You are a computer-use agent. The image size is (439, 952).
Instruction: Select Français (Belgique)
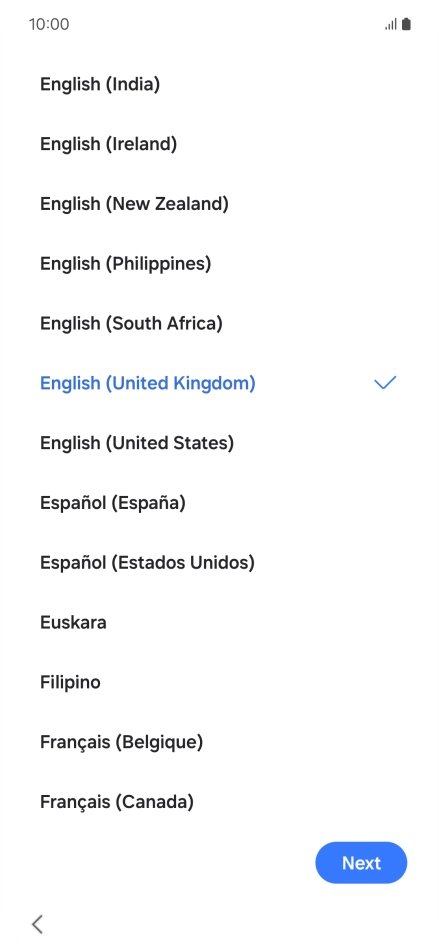(219, 742)
